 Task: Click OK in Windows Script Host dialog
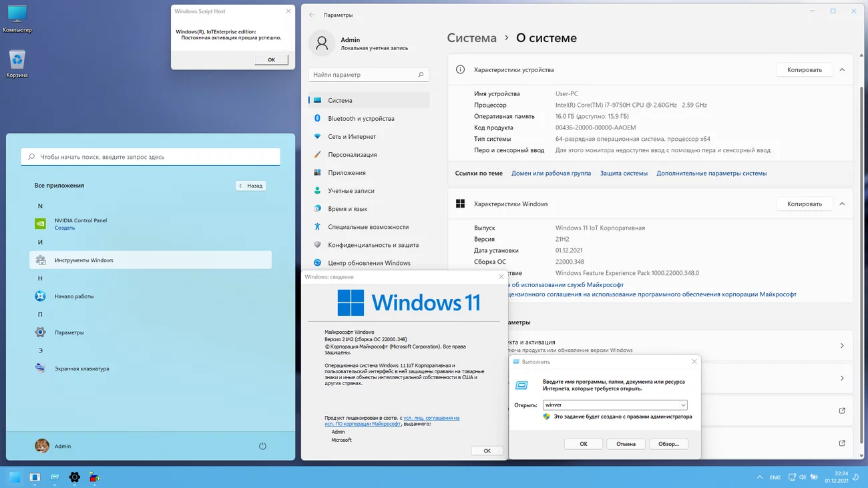click(271, 59)
